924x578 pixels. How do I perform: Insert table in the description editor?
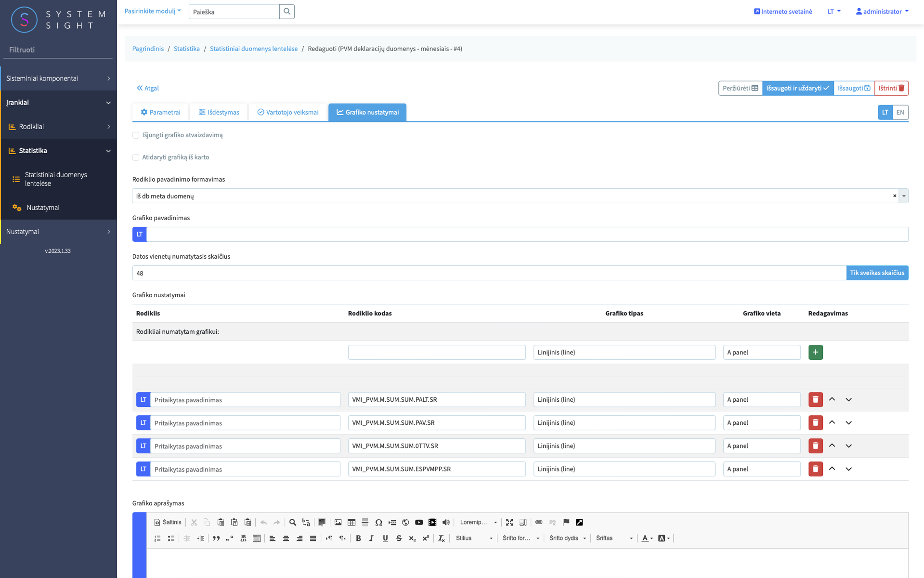point(351,522)
